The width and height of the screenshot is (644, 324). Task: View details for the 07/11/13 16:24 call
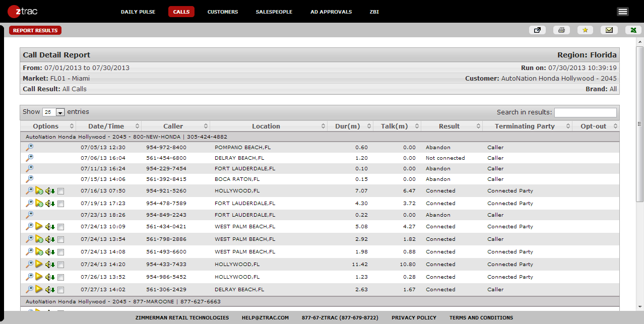tap(30, 168)
